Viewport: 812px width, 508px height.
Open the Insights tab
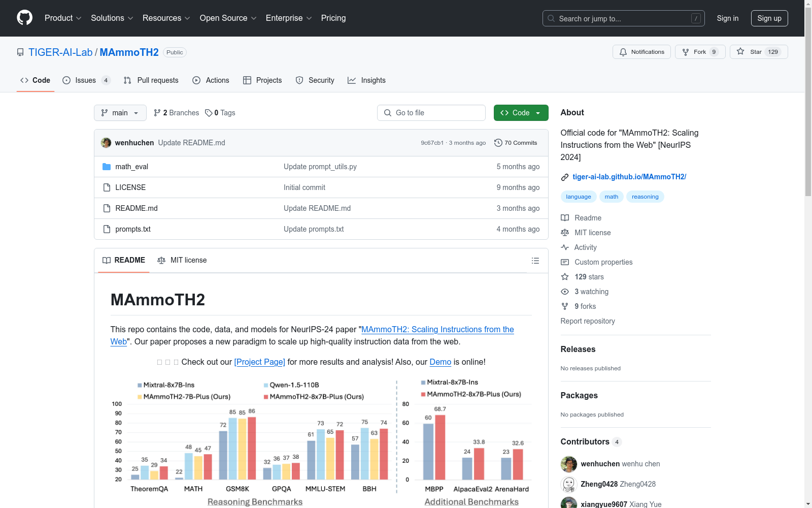366,80
